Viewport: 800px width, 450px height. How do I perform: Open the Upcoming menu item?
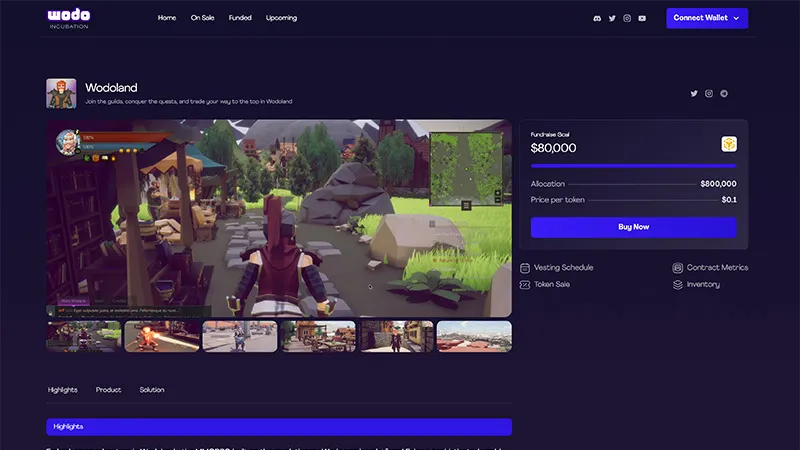pos(281,18)
